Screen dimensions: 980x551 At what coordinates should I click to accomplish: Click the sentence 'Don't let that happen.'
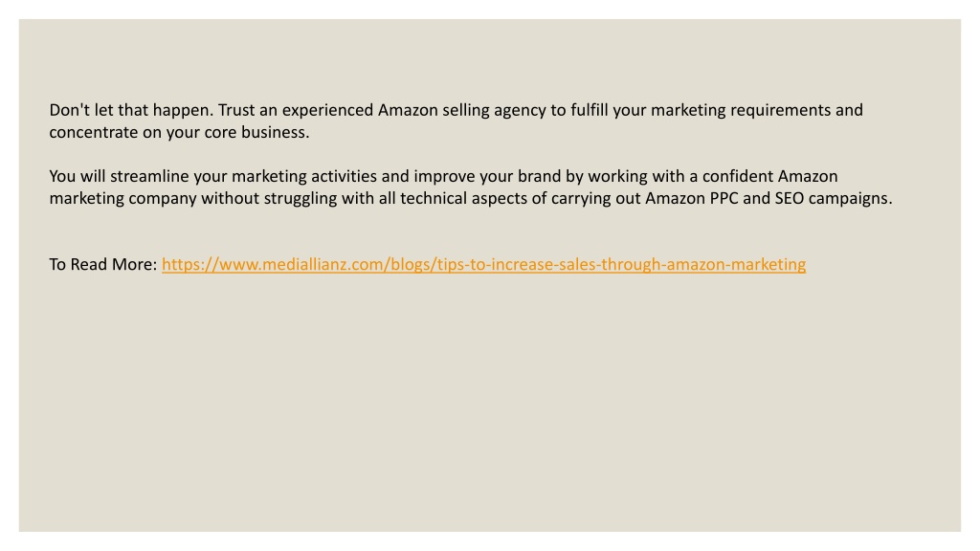(131, 110)
